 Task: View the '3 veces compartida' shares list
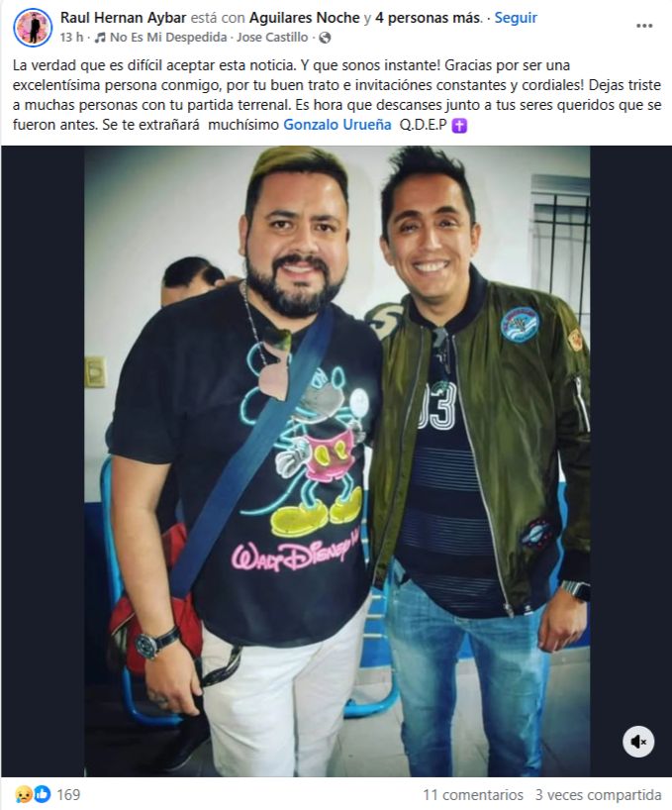pyautogui.click(x=598, y=794)
